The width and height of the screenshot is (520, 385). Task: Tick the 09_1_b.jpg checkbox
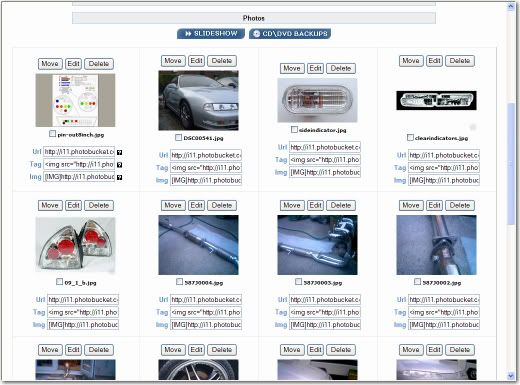tap(59, 282)
